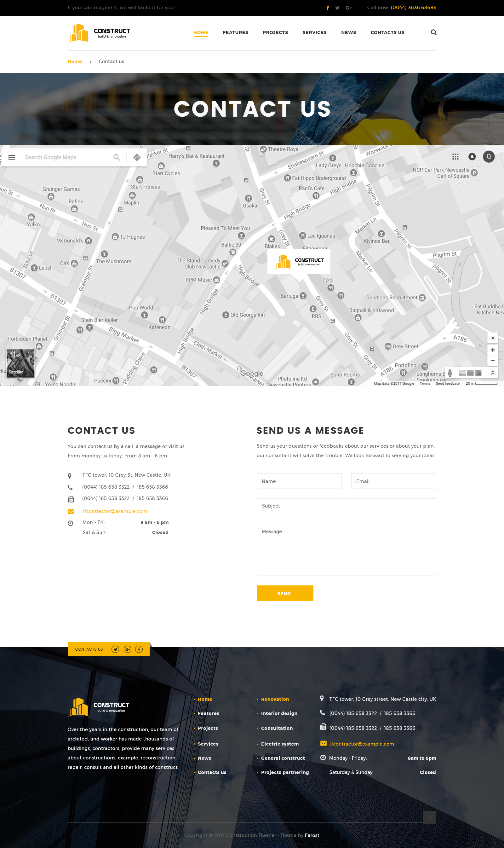The image size is (504, 848).
Task: Open the SERVICES navigation item
Action: (314, 32)
